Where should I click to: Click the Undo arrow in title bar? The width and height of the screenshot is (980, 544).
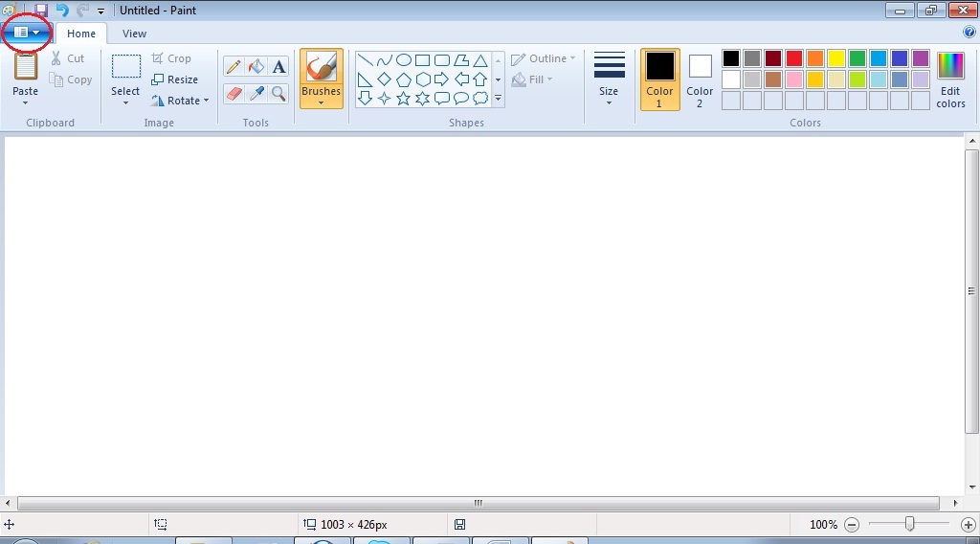coord(62,10)
